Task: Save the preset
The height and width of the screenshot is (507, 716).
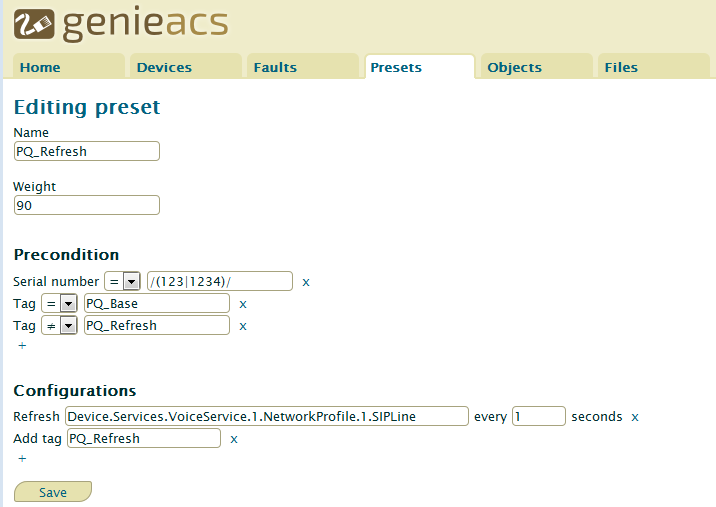Action: click(x=53, y=492)
